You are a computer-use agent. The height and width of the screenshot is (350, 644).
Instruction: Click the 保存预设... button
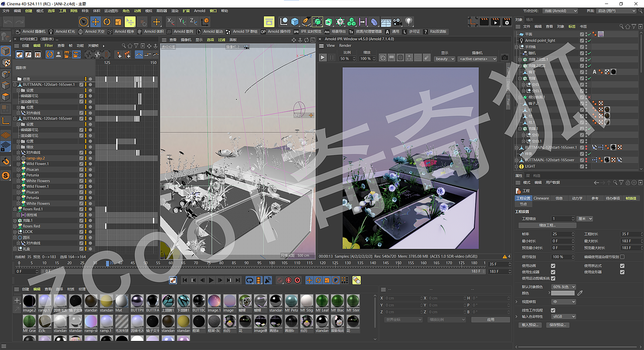tap(558, 325)
